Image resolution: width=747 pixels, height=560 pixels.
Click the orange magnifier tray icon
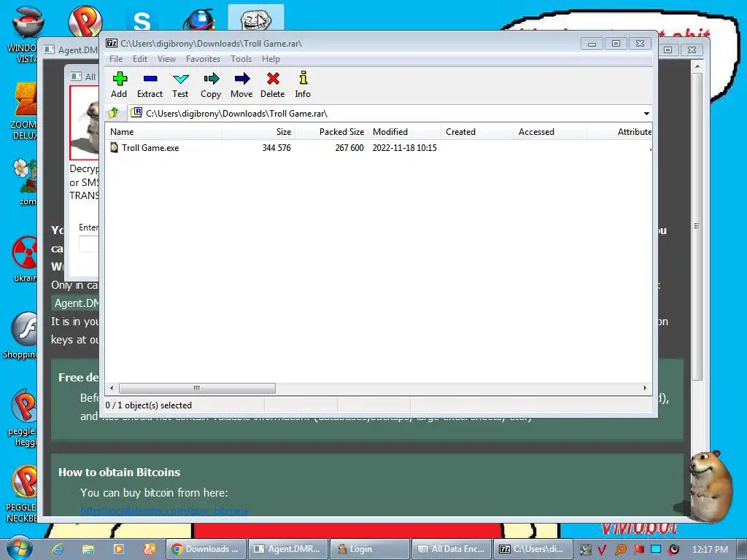[x=620, y=550]
